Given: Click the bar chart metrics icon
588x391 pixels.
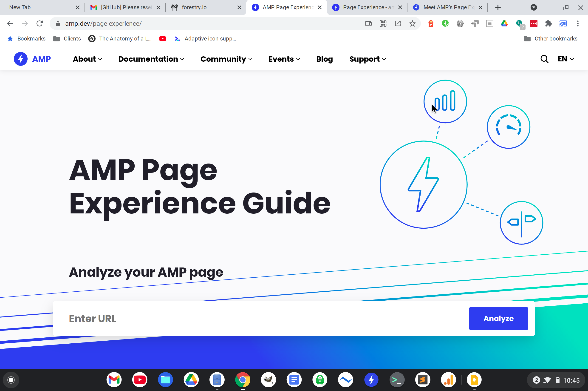Looking at the screenshot, I should coord(445,101).
